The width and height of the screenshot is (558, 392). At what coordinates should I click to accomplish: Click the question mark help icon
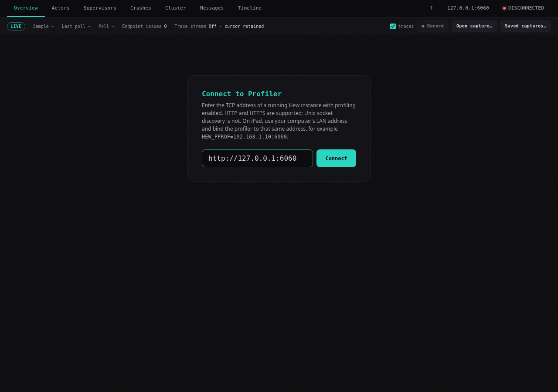(431, 8)
